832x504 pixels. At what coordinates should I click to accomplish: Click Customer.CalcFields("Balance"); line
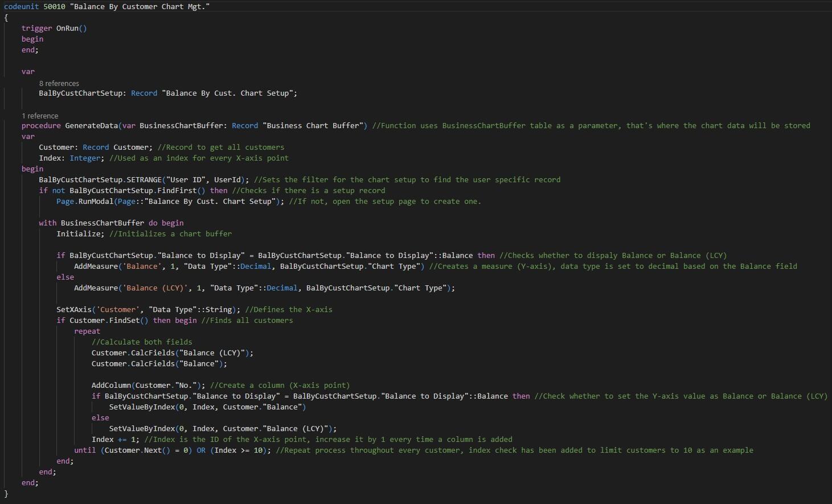pyautogui.click(x=159, y=363)
